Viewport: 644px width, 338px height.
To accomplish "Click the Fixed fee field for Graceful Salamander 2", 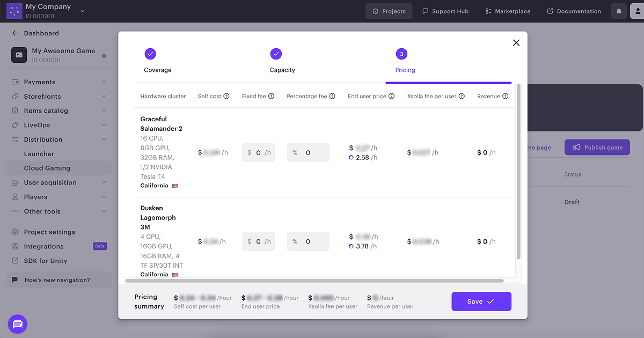I will tap(258, 153).
